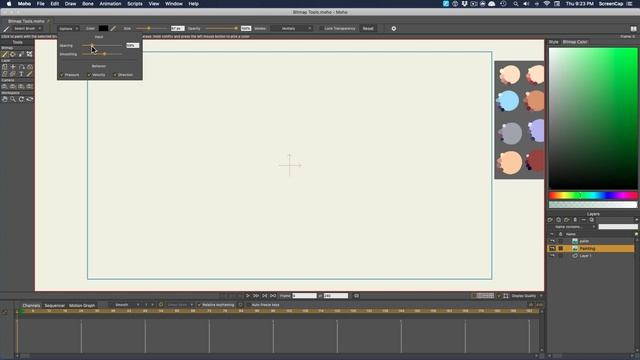Open macOS Spotlight search

pos(516,4)
